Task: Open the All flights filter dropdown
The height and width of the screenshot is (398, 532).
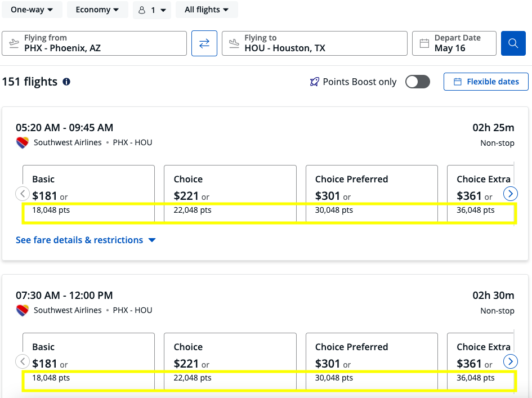Action: coord(207,10)
